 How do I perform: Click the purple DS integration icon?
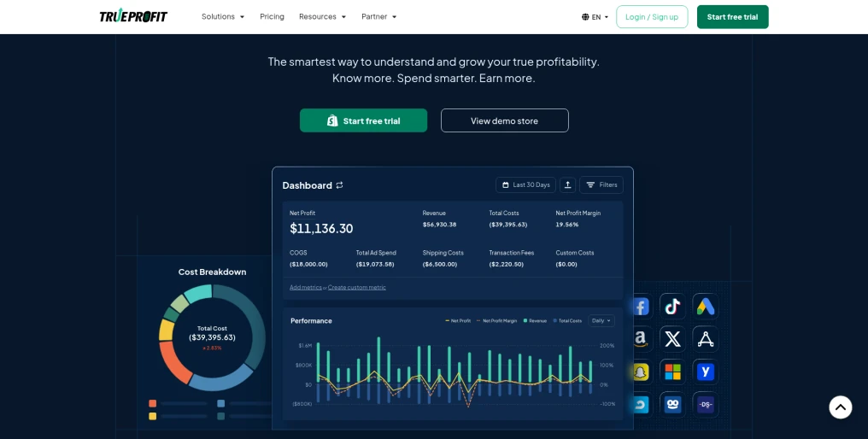706,404
